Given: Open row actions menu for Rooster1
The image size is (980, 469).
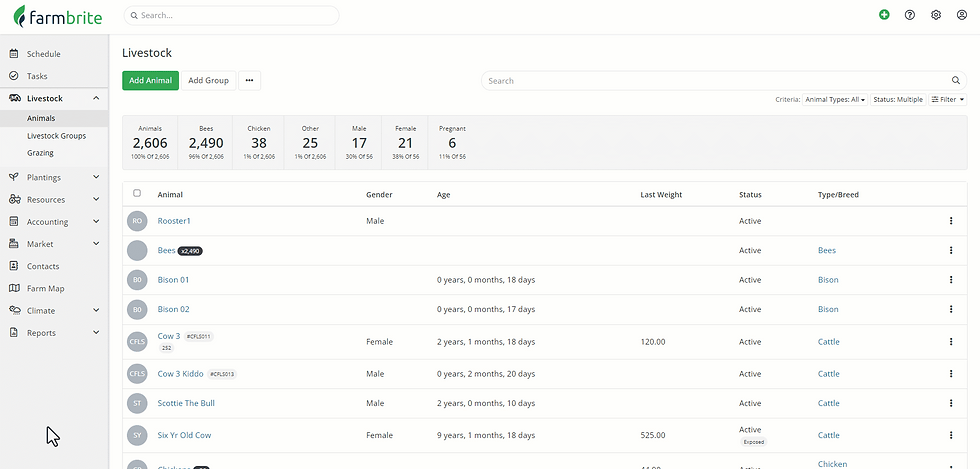Looking at the screenshot, I should click(951, 221).
